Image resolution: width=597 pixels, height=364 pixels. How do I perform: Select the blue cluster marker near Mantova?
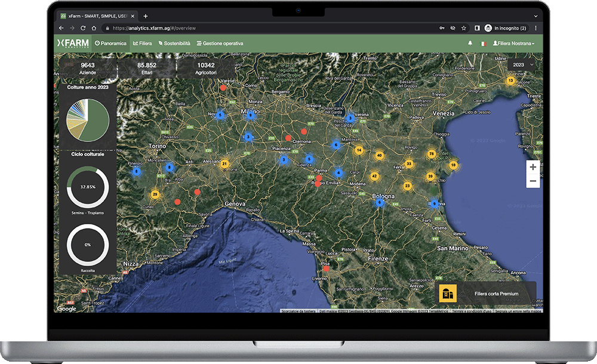[336, 144]
